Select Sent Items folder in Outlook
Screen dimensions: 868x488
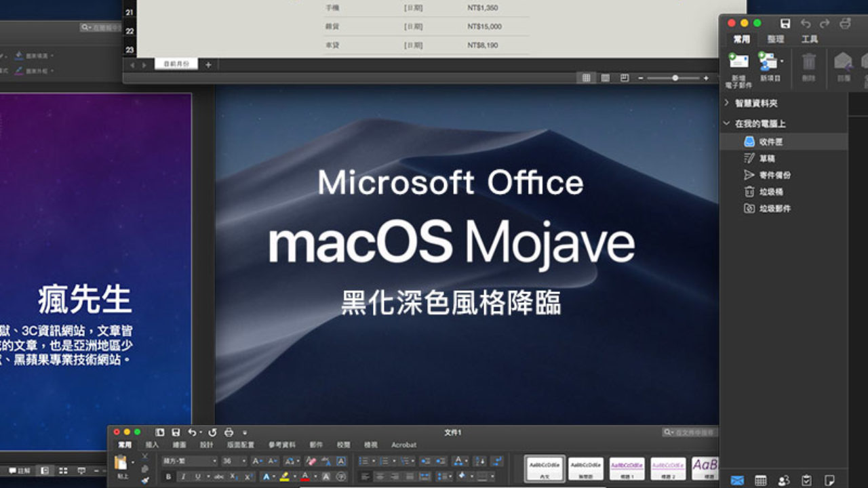pyautogui.click(x=783, y=175)
